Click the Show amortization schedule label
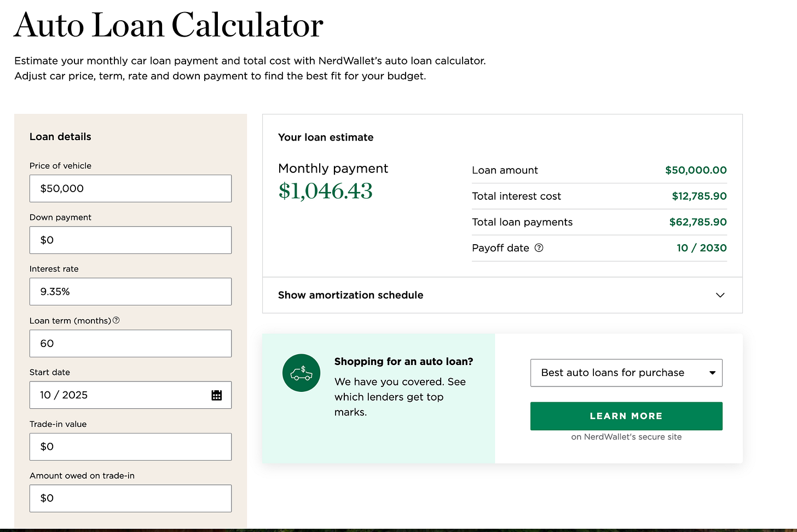797x532 pixels. 350,295
